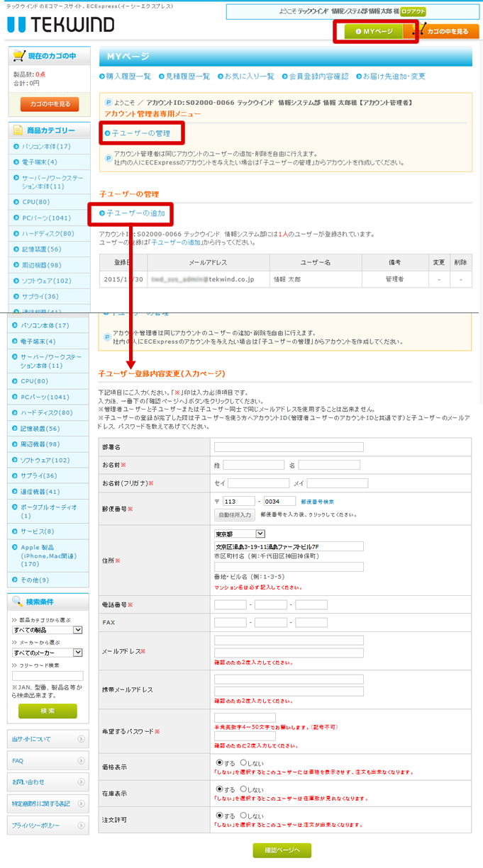Click the green 検索 button
Image resolution: width=483 pixels, height=868 pixels.
pos(48,711)
